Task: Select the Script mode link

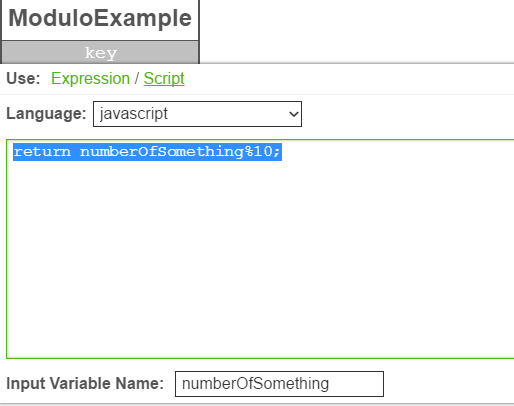Action: (x=164, y=79)
